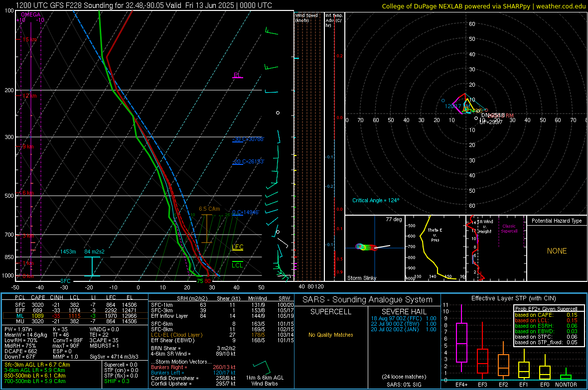Click the 6.5 C/km lapse rate label
The width and height of the screenshot is (588, 390).
tap(209, 209)
